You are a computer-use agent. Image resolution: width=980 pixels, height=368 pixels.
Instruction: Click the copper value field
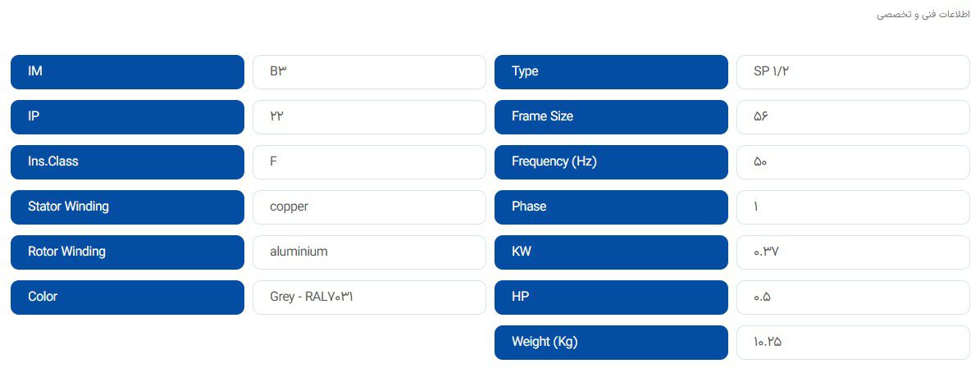369,207
